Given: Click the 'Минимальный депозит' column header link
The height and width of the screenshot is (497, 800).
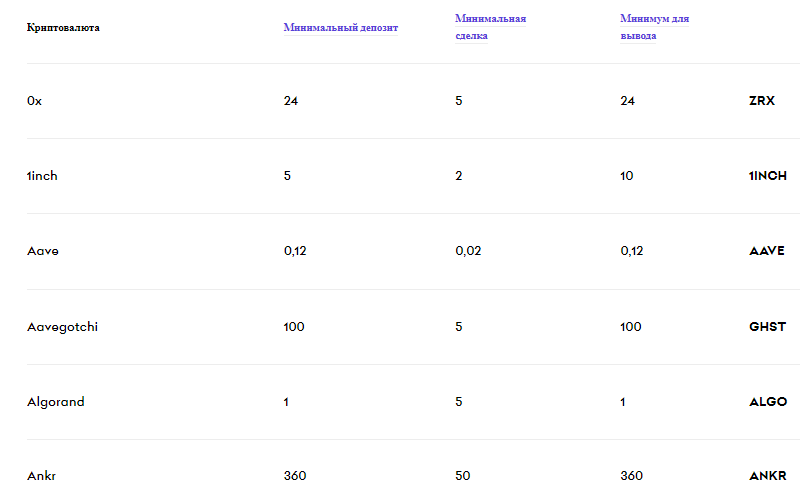Looking at the screenshot, I should pyautogui.click(x=340, y=27).
